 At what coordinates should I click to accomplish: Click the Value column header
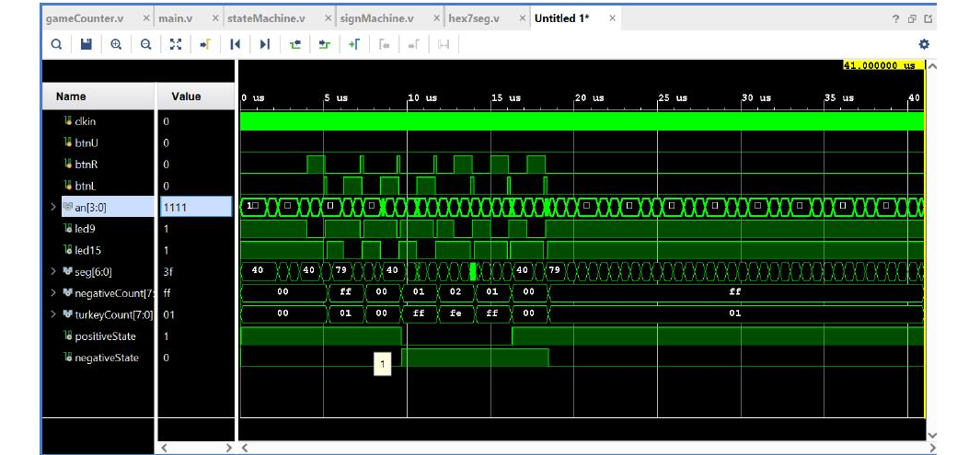[194, 97]
